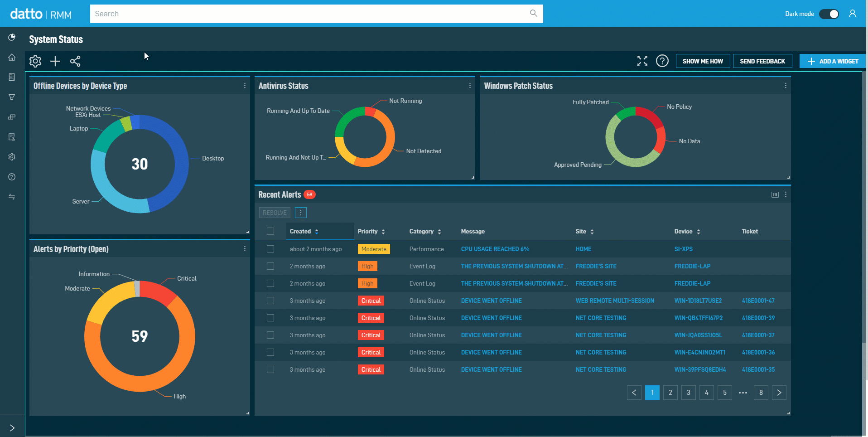Screen dimensions: 868x437
Task: Open the sites list sidebar icon
Action: coord(12,77)
